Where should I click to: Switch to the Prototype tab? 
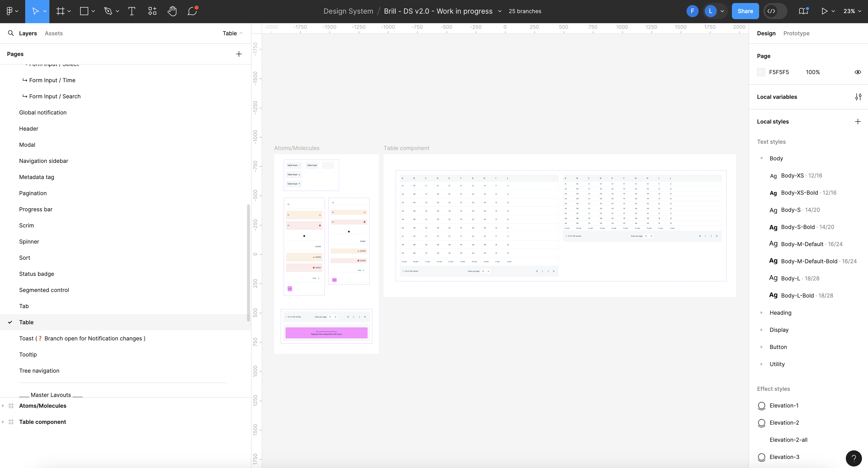coord(797,33)
